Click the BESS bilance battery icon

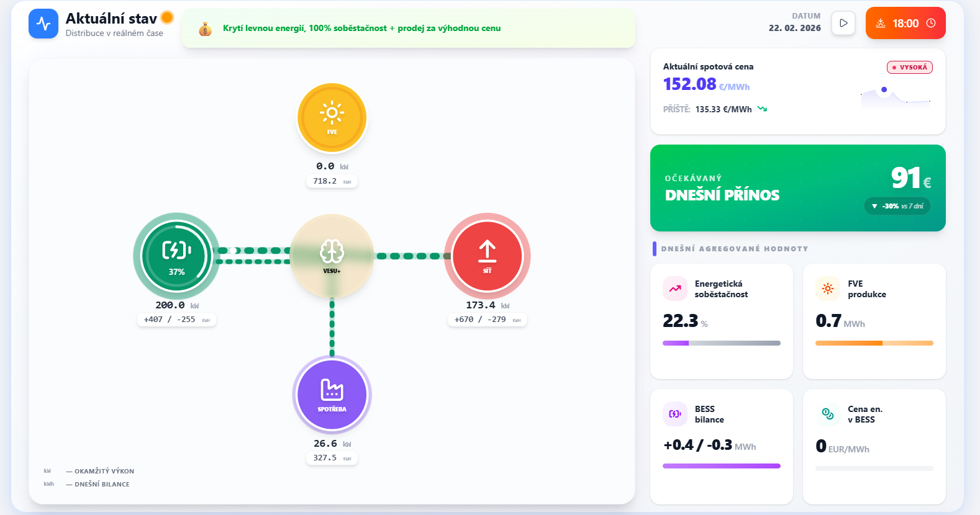(675, 414)
